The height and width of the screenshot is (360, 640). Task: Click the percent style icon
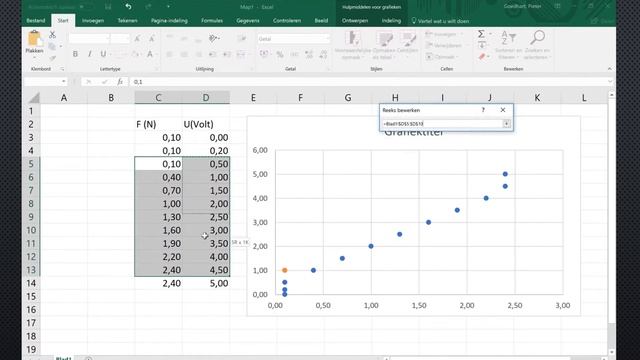tap(280, 54)
